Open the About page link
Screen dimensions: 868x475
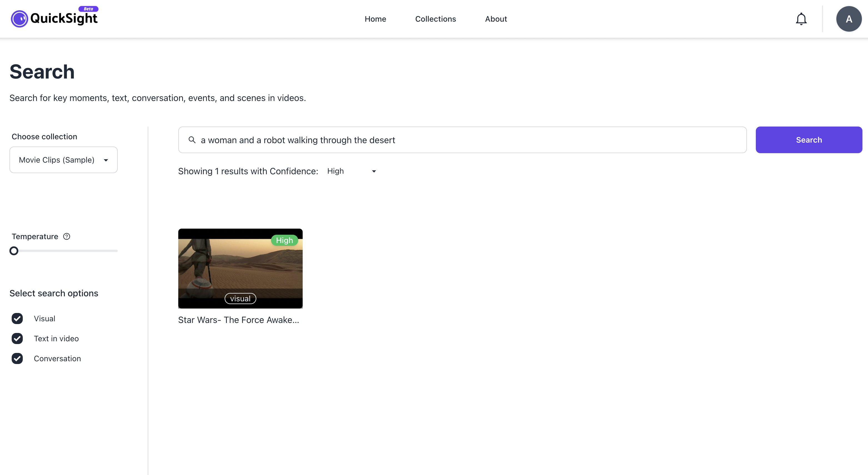coord(496,19)
